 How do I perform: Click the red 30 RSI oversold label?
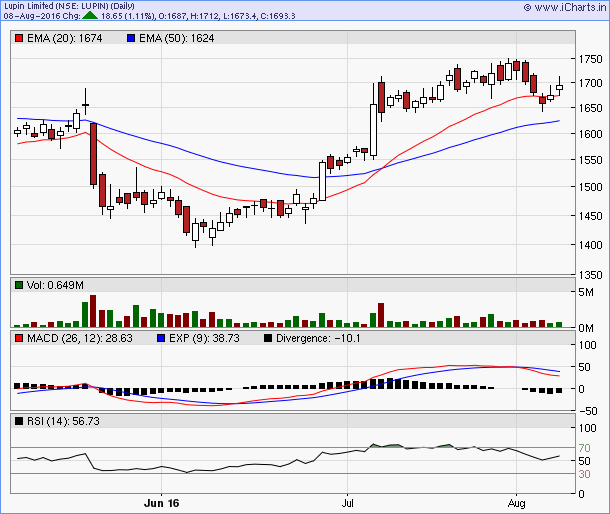pyautogui.click(x=584, y=474)
